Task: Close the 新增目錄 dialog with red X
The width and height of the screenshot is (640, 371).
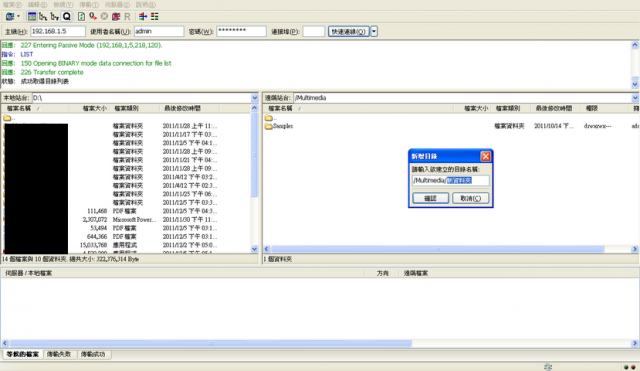Action: (485, 156)
